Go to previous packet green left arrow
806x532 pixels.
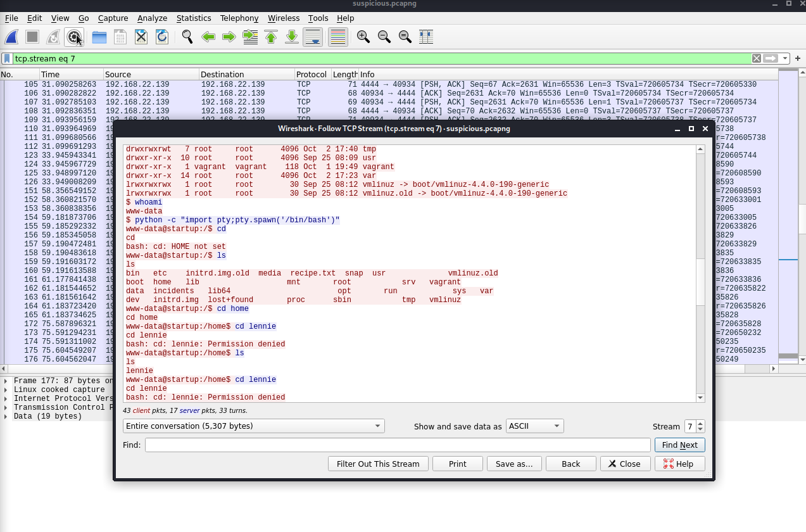tap(208, 37)
